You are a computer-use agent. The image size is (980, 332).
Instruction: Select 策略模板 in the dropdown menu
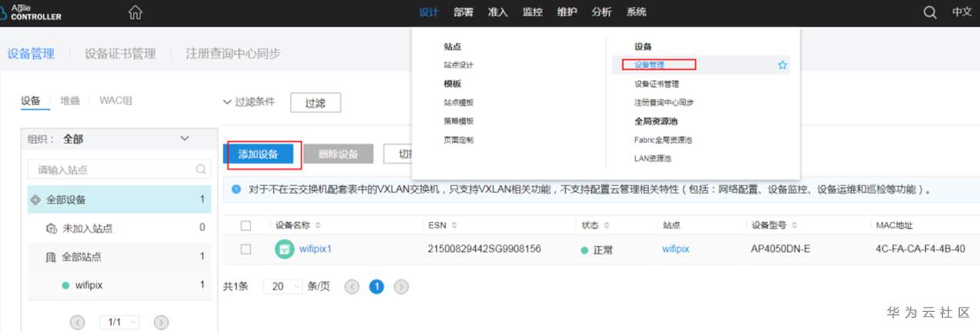tap(459, 121)
